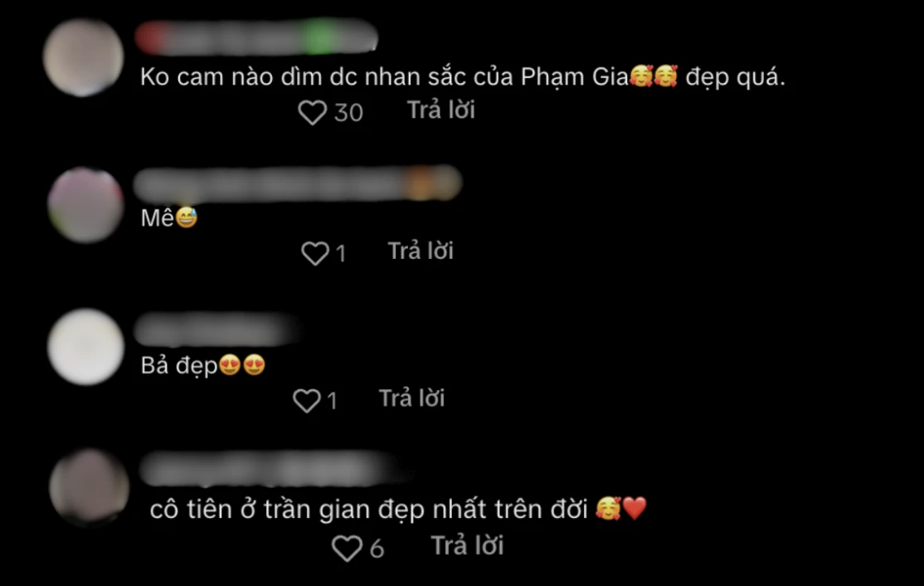The height and width of the screenshot is (586, 924).
Task: Click the 6 like count on last comment
Action: tap(377, 549)
